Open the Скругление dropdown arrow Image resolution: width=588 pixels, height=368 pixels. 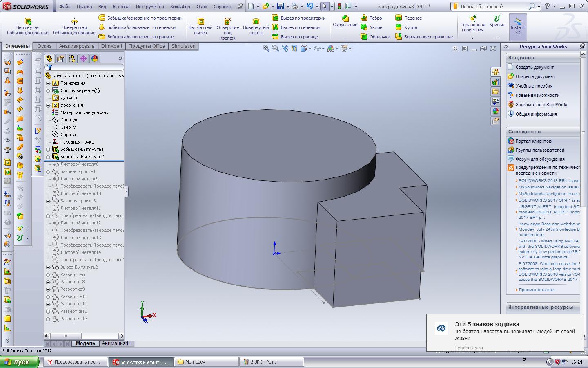(345, 38)
